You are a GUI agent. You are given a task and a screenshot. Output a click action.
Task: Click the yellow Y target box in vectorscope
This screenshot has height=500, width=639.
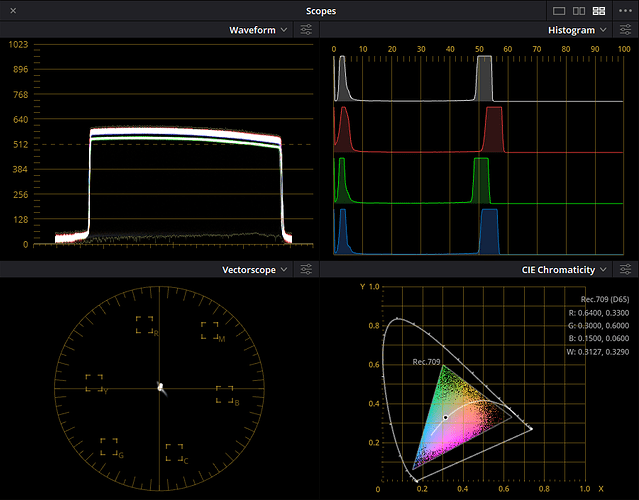coord(94,383)
